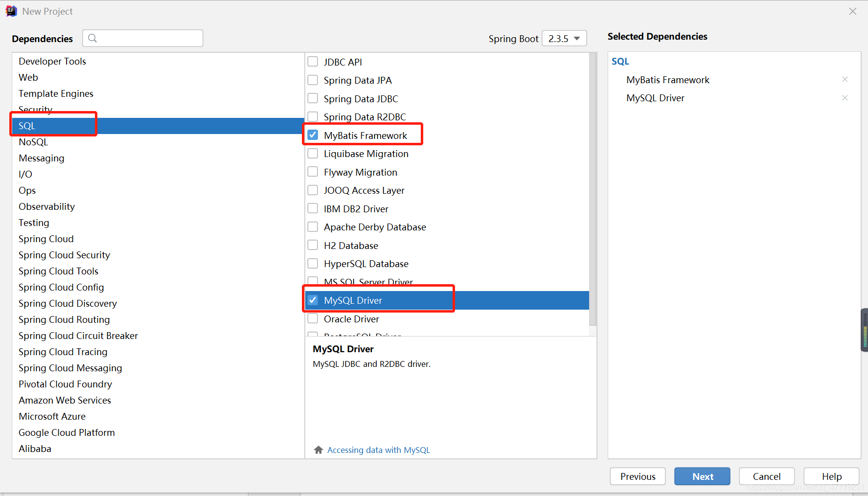Select the Ops category
The height and width of the screenshot is (496, 868).
pyautogui.click(x=158, y=190)
